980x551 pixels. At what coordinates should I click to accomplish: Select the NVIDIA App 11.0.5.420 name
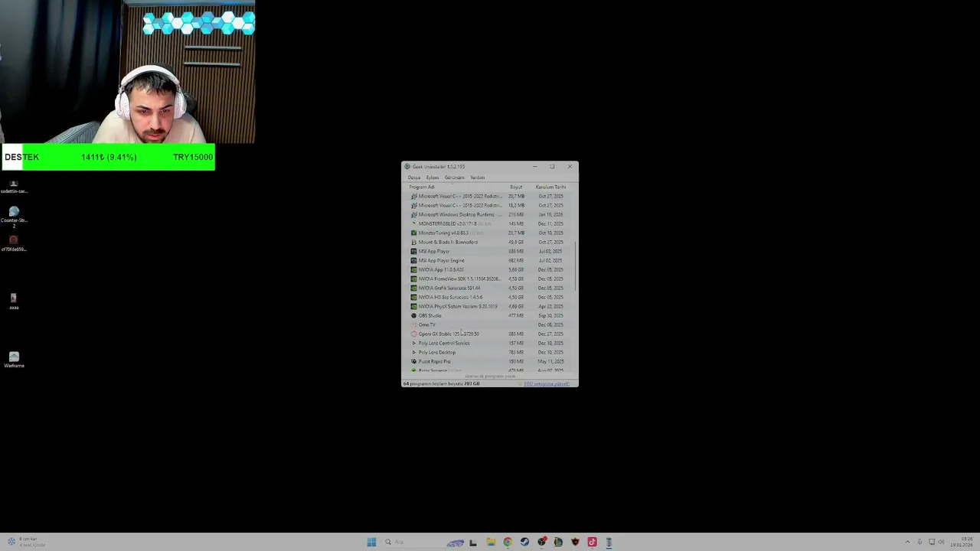point(441,269)
